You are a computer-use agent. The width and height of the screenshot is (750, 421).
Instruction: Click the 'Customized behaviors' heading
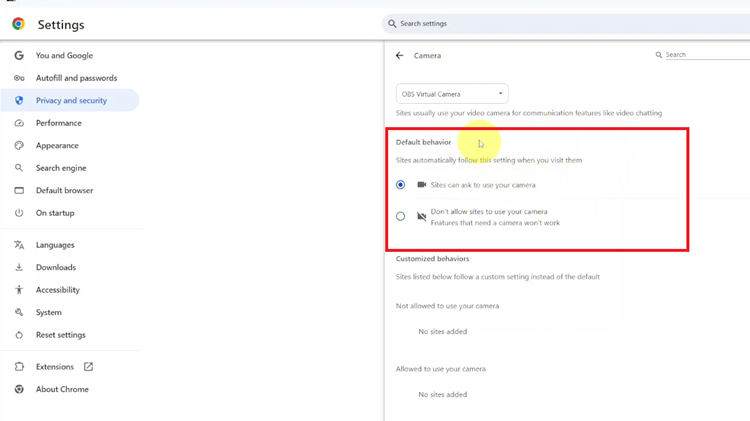pyautogui.click(x=432, y=259)
